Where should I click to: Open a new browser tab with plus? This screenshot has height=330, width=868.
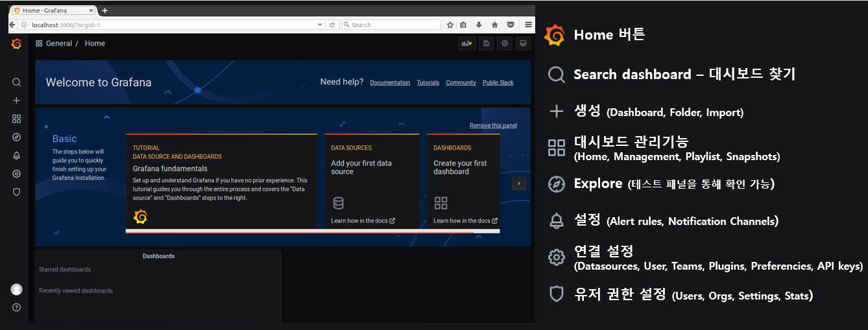coord(104,10)
